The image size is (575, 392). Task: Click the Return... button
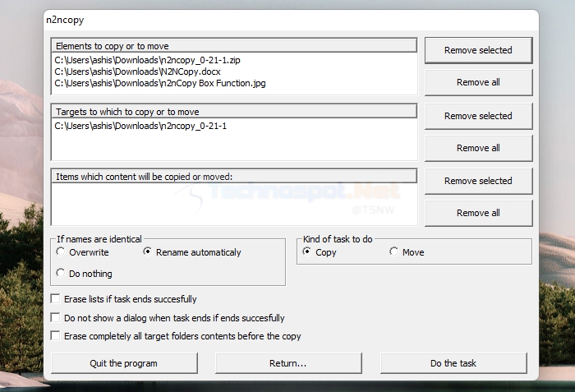click(288, 363)
